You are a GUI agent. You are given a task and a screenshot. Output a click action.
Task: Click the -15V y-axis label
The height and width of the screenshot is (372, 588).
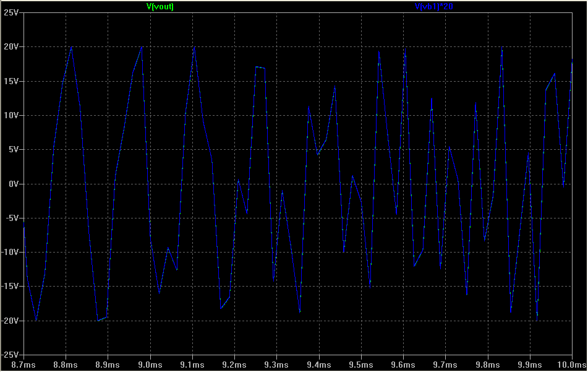pos(9,287)
